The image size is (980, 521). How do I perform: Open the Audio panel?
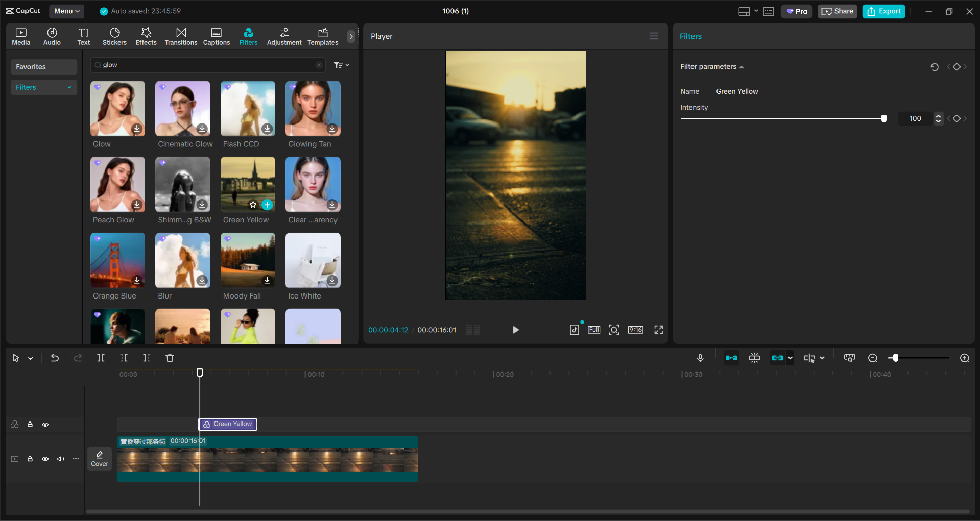[52, 36]
